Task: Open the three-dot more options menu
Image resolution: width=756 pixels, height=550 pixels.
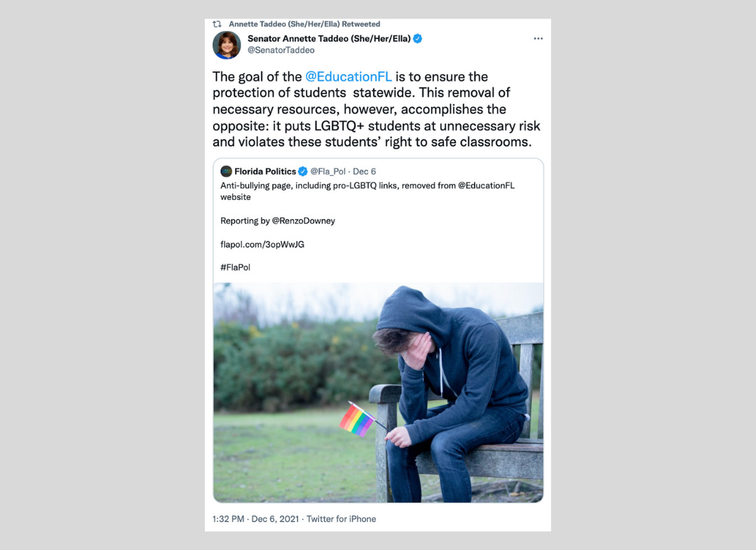Action: [x=538, y=38]
